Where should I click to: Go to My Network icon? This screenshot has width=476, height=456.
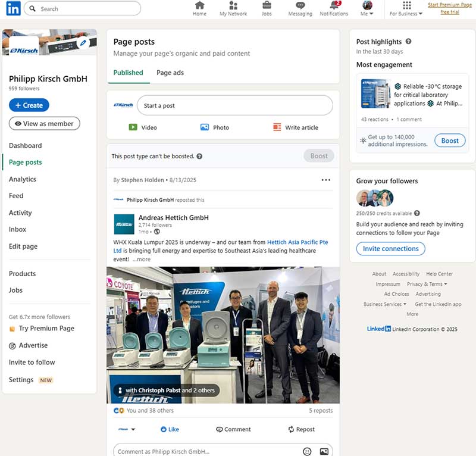tap(233, 6)
